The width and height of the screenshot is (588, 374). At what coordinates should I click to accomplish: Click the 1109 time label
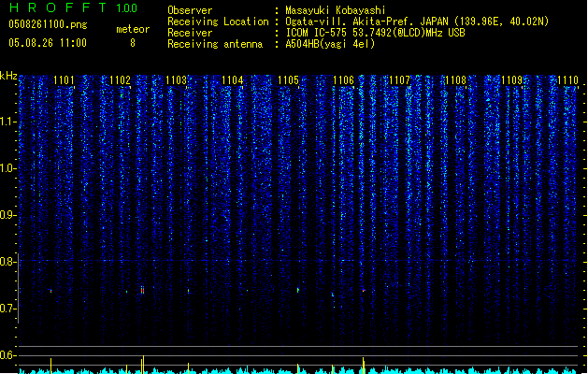[x=512, y=80]
